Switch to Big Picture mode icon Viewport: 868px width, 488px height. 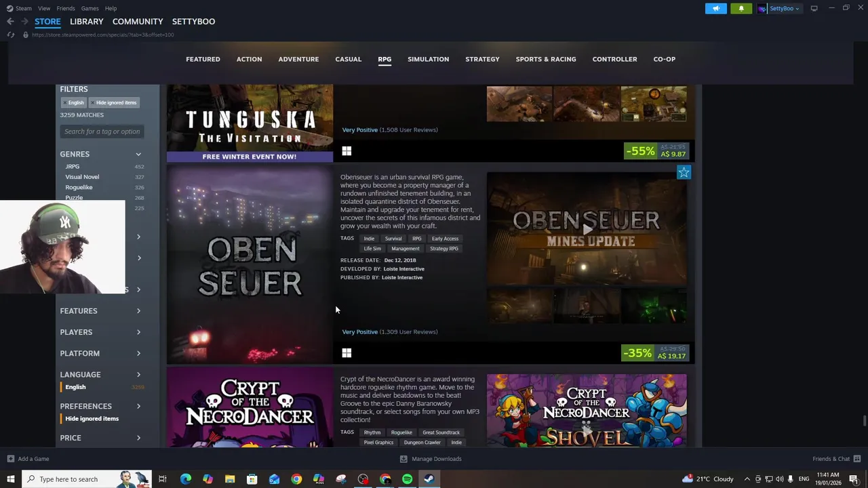click(x=814, y=8)
